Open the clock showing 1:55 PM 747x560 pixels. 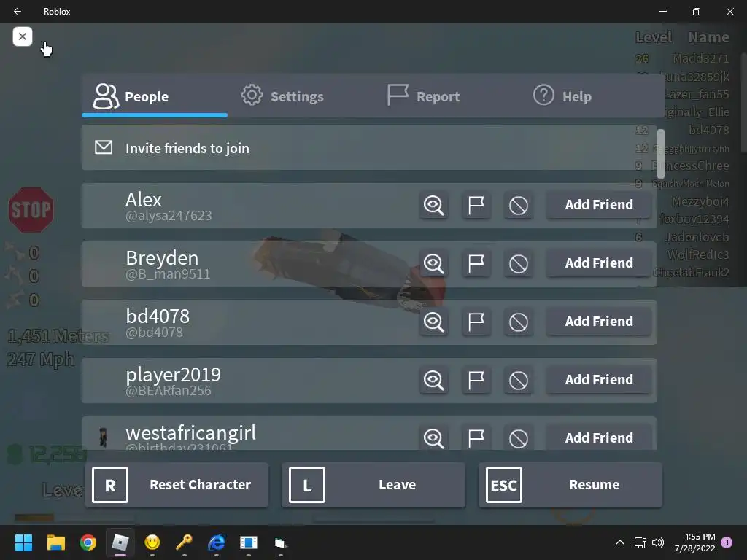point(695,542)
